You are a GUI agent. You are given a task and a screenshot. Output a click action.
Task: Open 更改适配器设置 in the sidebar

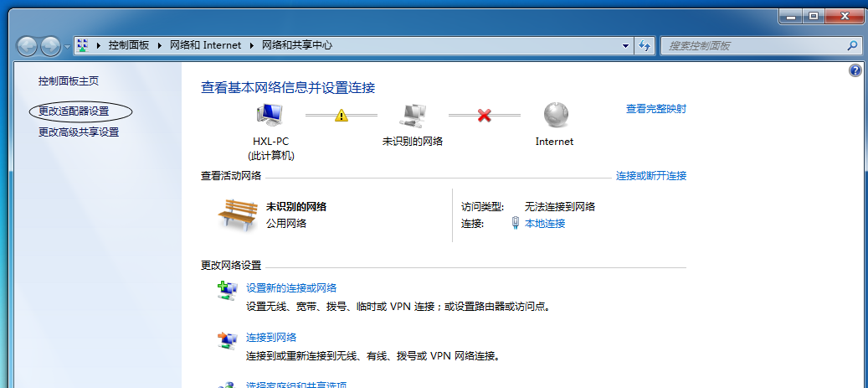(x=74, y=111)
